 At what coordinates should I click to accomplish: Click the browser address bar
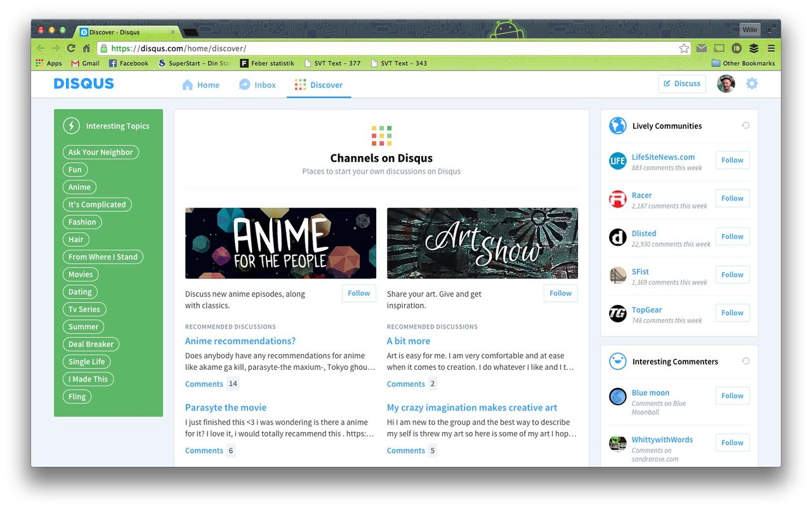click(x=393, y=48)
